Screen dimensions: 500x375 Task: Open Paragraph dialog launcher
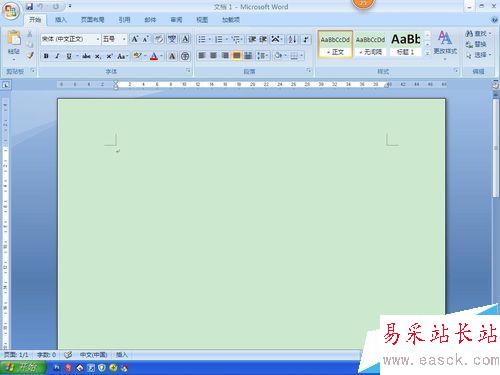pyautogui.click(x=309, y=70)
